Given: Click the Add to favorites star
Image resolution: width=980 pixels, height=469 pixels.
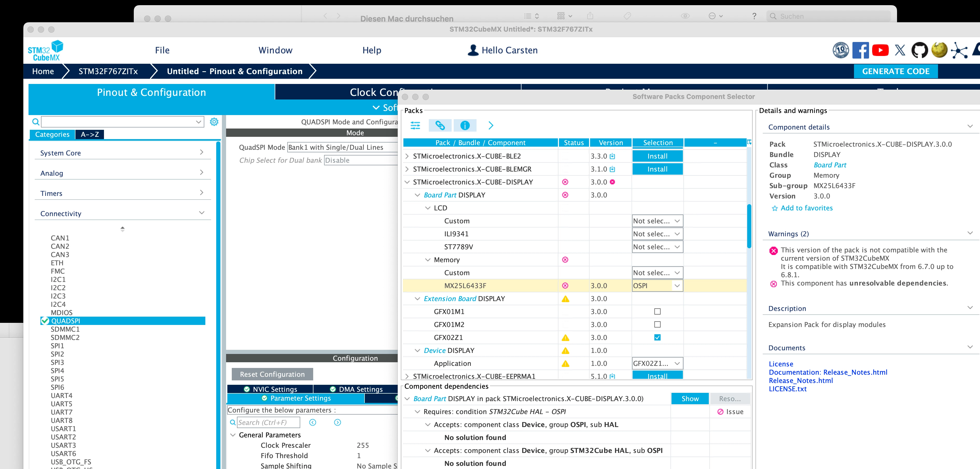Looking at the screenshot, I should click(774, 208).
